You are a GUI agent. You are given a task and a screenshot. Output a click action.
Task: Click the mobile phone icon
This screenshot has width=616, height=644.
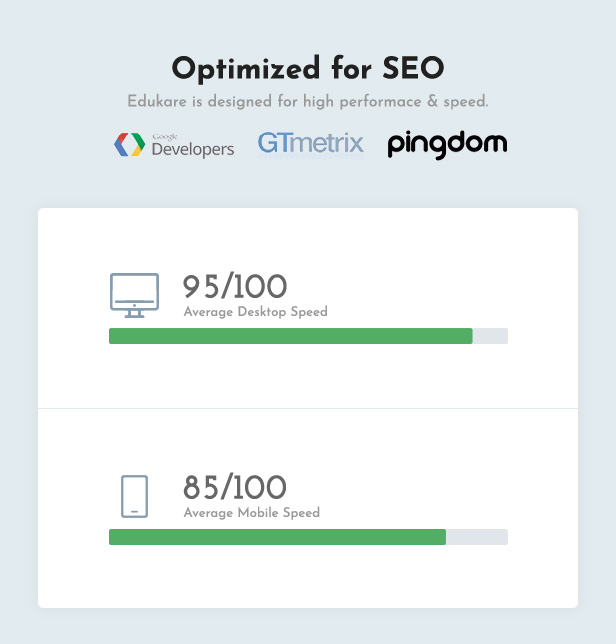click(x=134, y=496)
